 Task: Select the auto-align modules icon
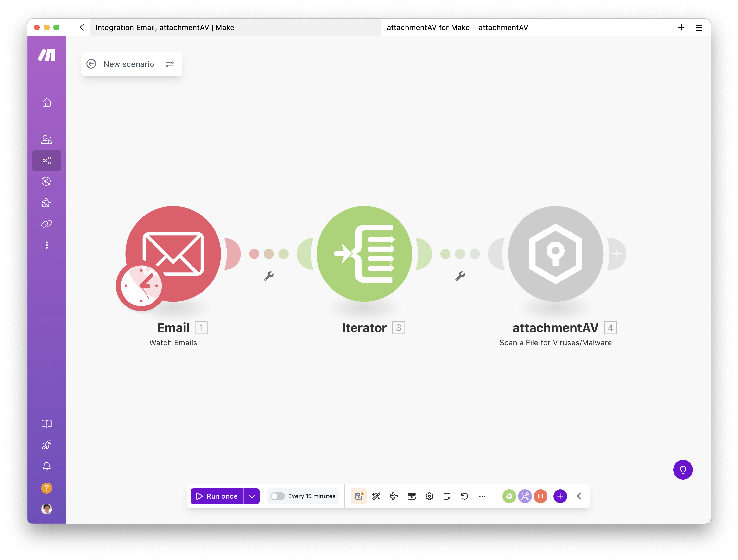(412, 496)
